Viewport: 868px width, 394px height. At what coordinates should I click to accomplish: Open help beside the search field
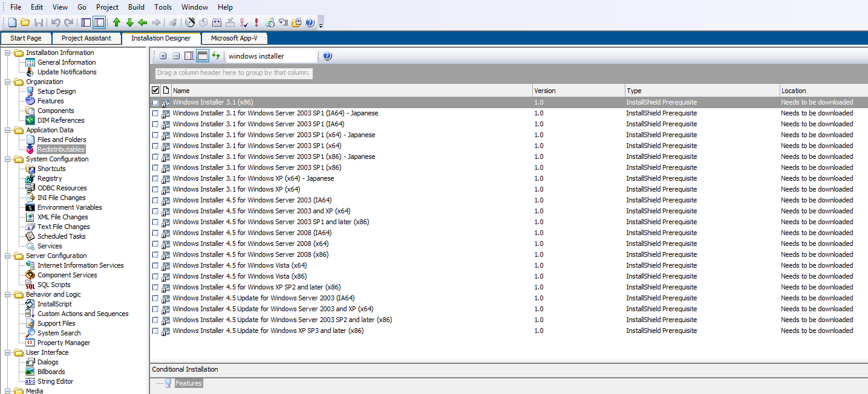click(x=327, y=56)
